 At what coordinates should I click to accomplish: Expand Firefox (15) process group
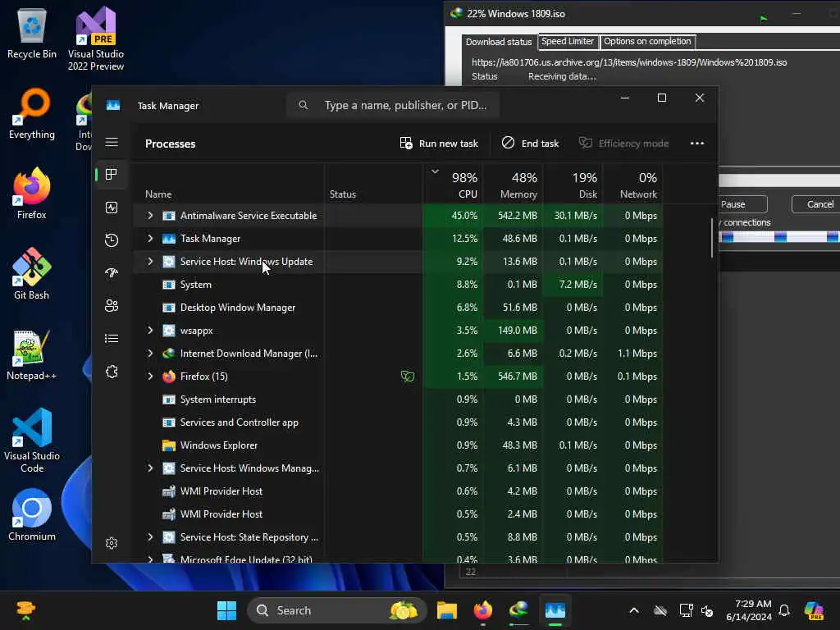pos(150,377)
